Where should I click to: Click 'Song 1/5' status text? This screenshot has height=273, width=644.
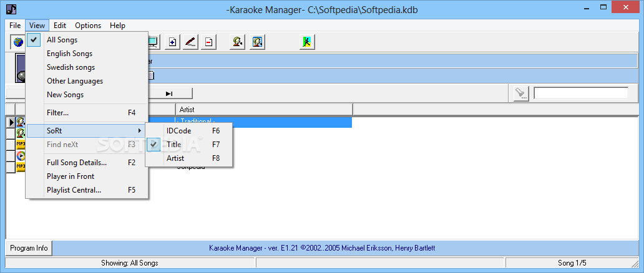[572, 263]
